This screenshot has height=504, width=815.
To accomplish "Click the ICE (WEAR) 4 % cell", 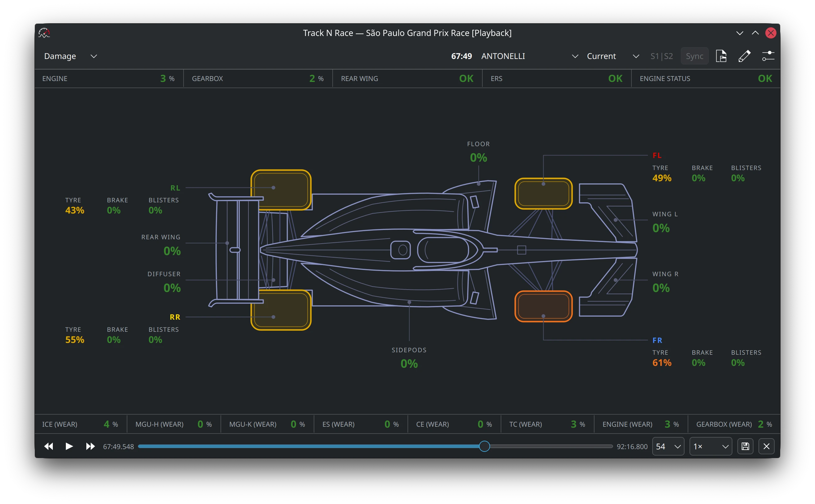I will tap(80, 424).
